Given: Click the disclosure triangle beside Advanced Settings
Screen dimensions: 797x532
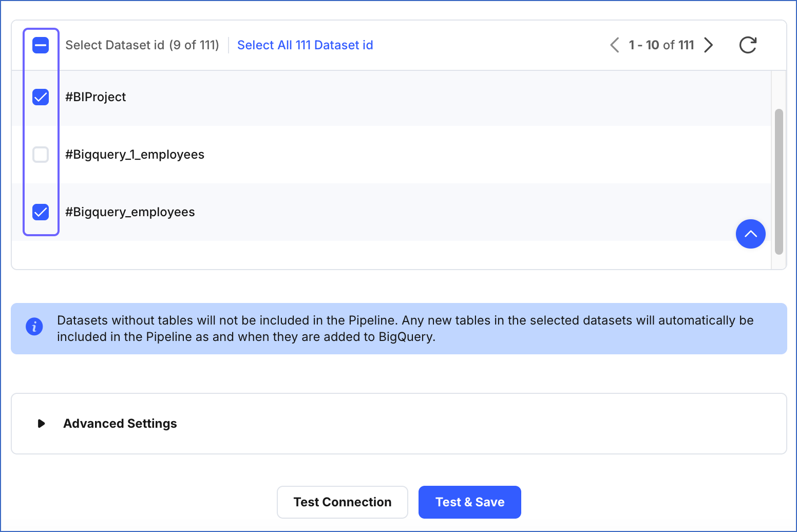Looking at the screenshot, I should pyautogui.click(x=41, y=424).
